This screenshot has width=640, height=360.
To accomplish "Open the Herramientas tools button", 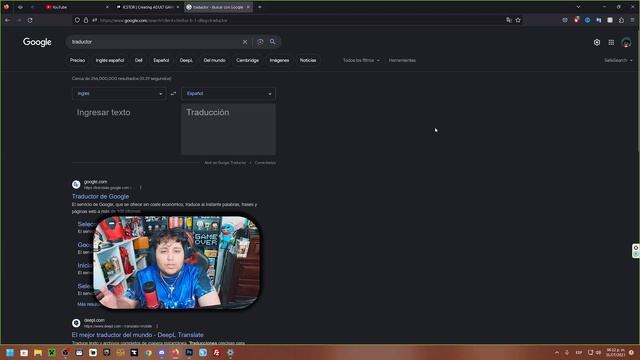I will point(402,60).
